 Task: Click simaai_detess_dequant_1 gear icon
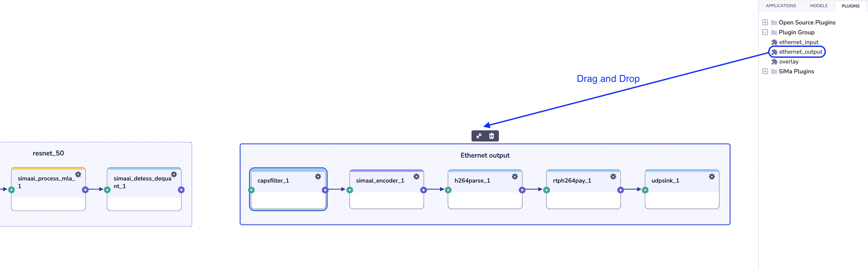coord(174,174)
